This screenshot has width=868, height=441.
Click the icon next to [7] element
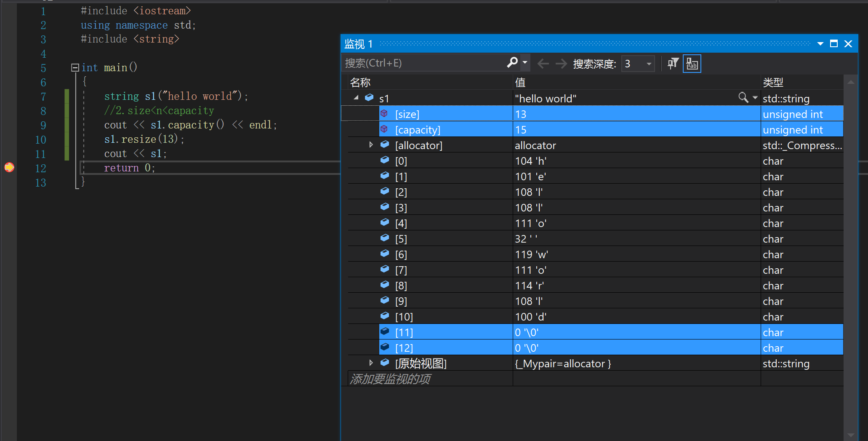[384, 269]
